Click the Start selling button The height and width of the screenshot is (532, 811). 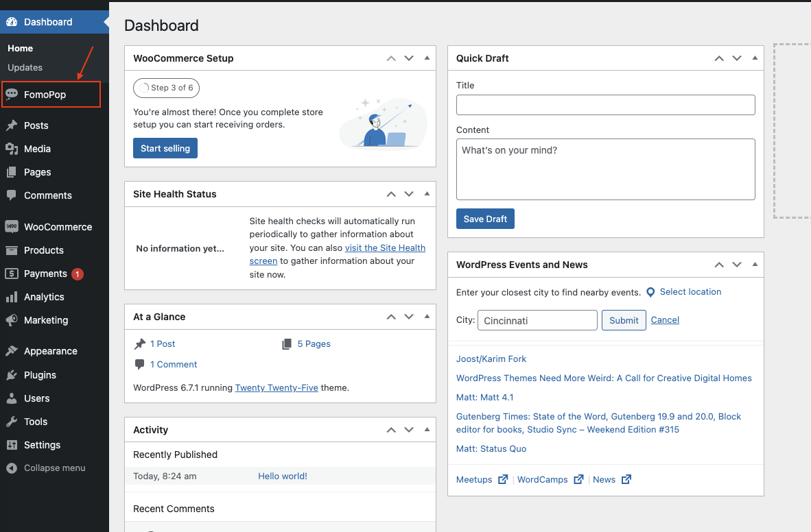165,148
